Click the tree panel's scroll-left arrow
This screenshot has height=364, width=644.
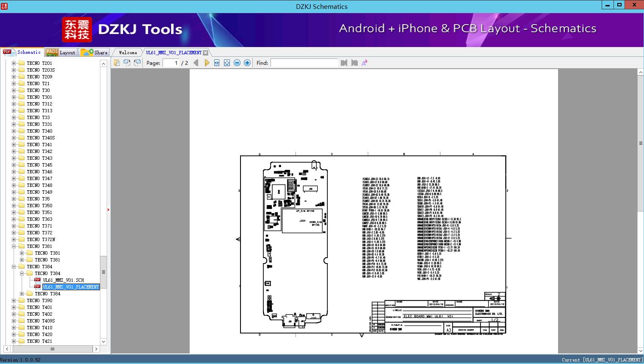[x=8, y=349]
